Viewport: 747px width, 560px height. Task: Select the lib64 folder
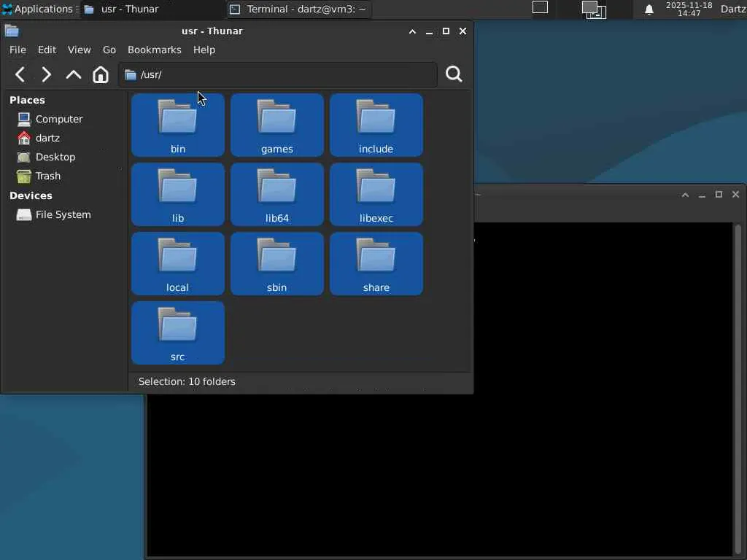tap(276, 194)
